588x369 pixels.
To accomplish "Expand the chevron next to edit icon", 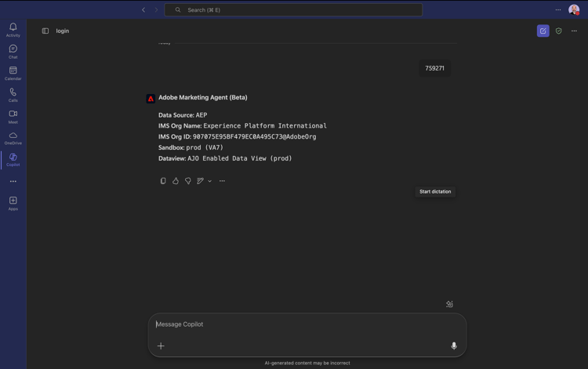I will (x=209, y=181).
